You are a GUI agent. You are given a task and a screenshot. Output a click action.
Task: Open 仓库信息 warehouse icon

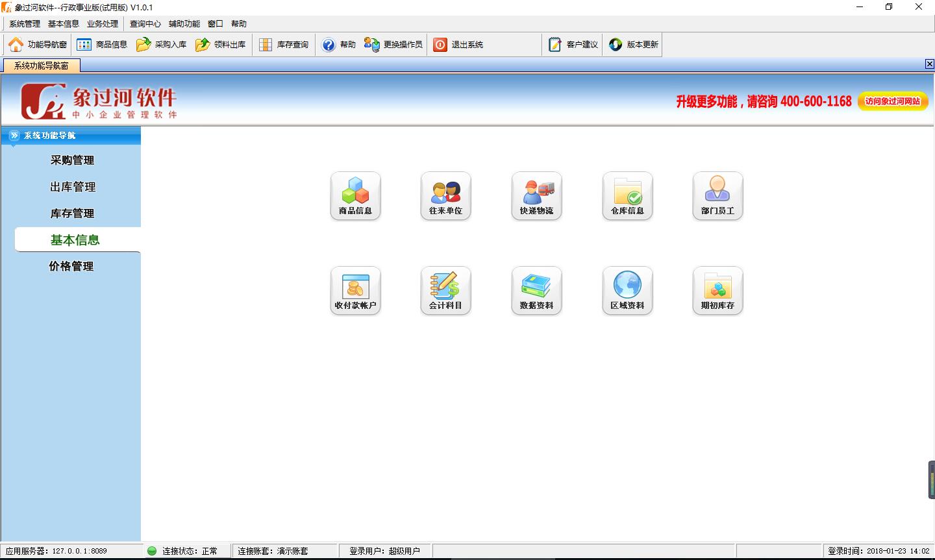point(627,196)
